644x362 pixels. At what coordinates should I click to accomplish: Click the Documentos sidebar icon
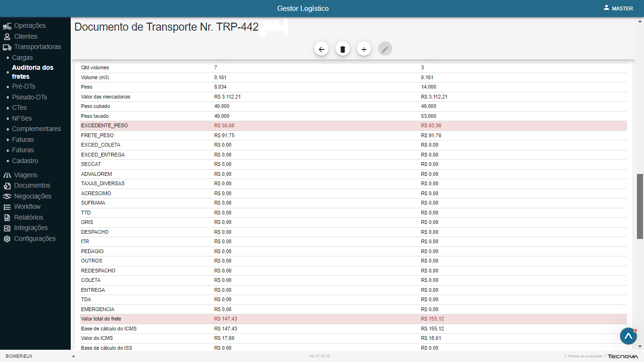7,186
